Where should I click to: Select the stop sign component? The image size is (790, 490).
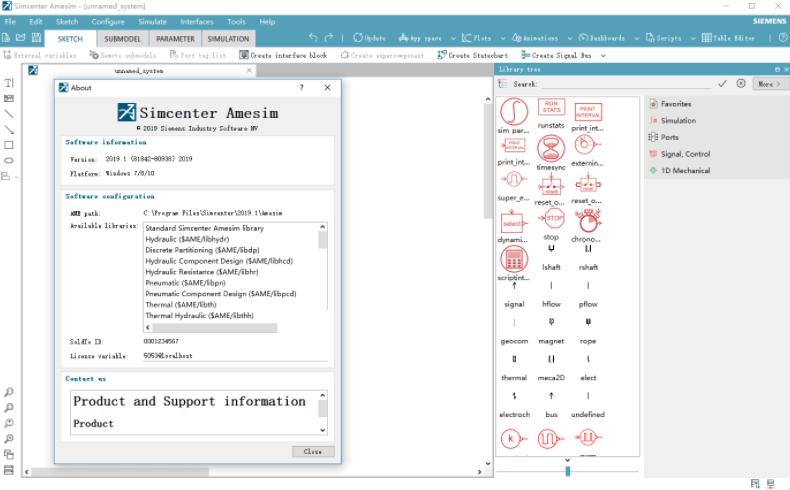coord(551,218)
